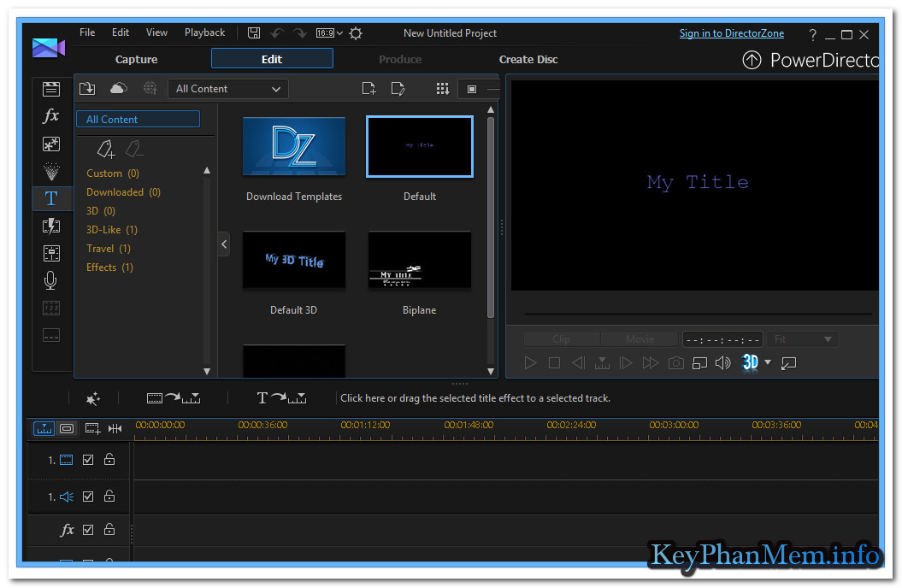This screenshot has width=902, height=588.
Task: Toggle audio track 1 enable checkbox
Action: [x=88, y=497]
